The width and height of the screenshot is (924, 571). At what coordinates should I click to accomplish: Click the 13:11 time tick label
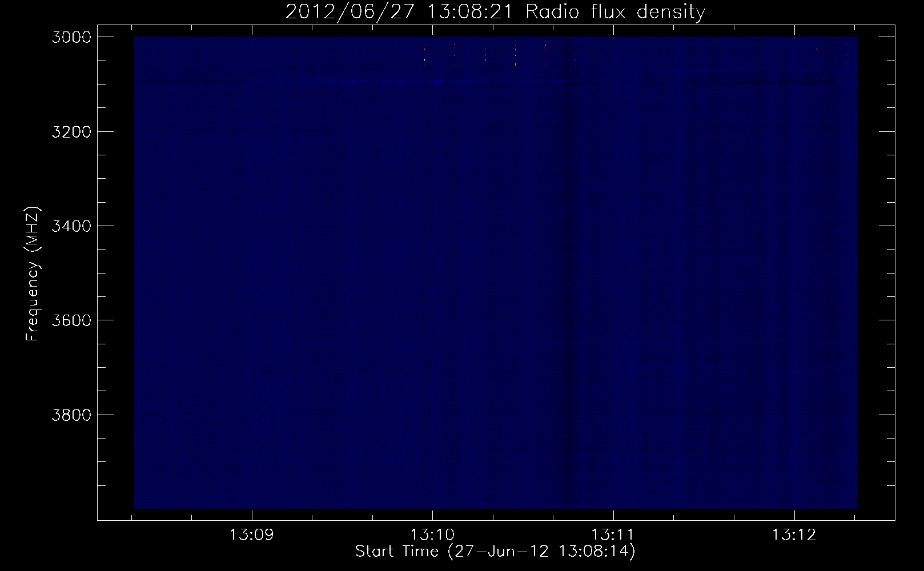pos(613,535)
